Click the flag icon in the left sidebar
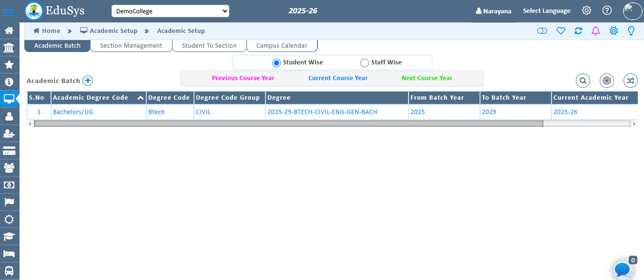Screen dimensions: 644x280 click(x=10, y=202)
